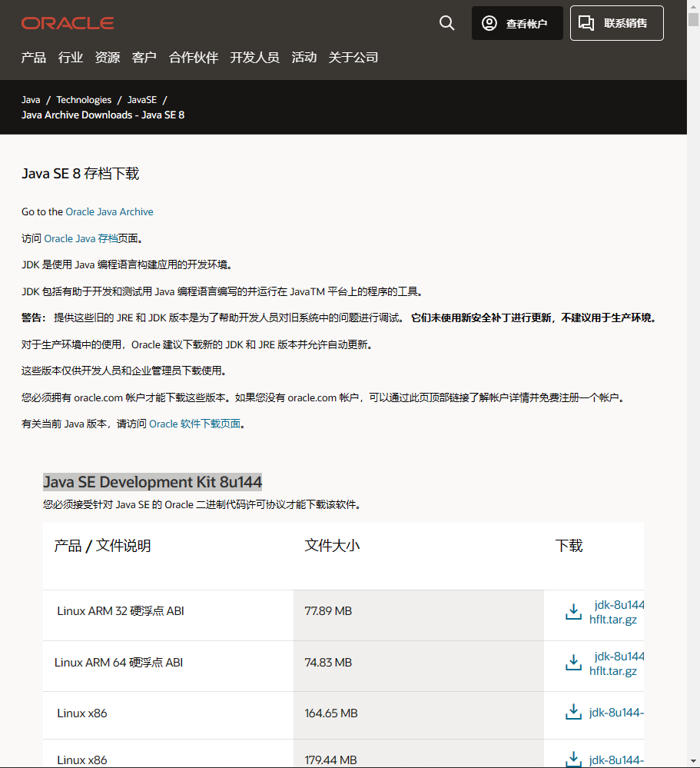Click download icon for 179.44 MB Linux x86 row

point(573,759)
